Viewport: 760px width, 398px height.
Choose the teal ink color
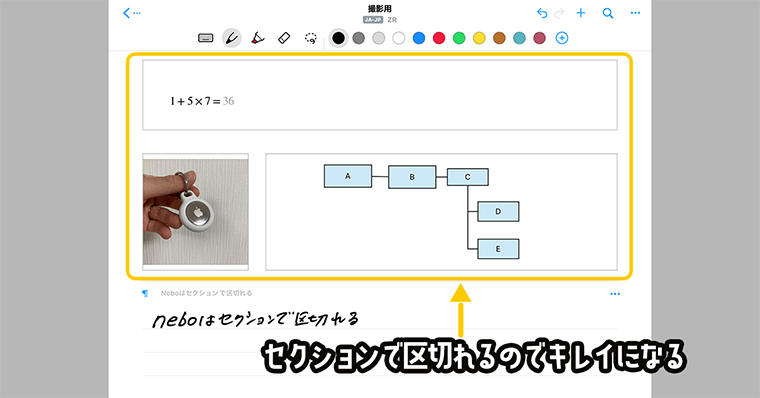coord(519,38)
